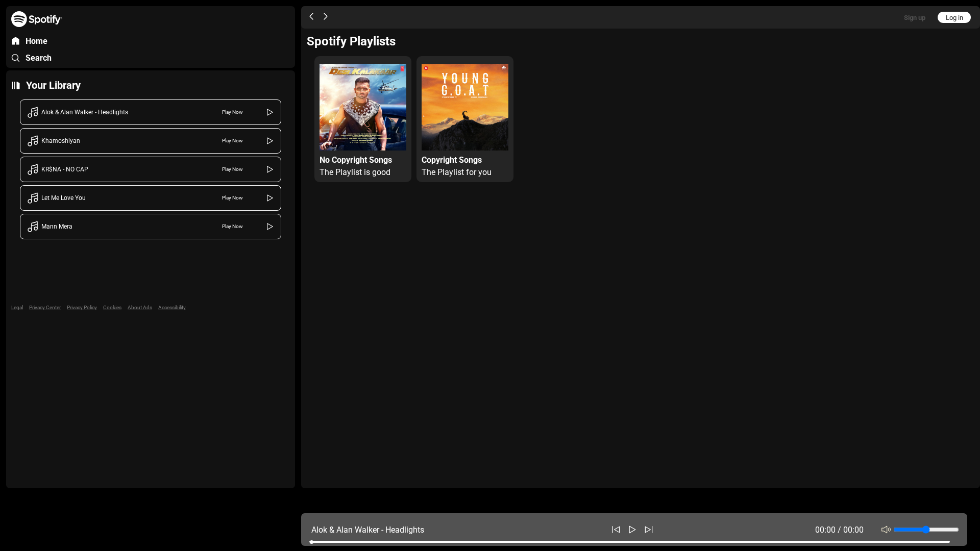Click the Log in button

pos(954,17)
